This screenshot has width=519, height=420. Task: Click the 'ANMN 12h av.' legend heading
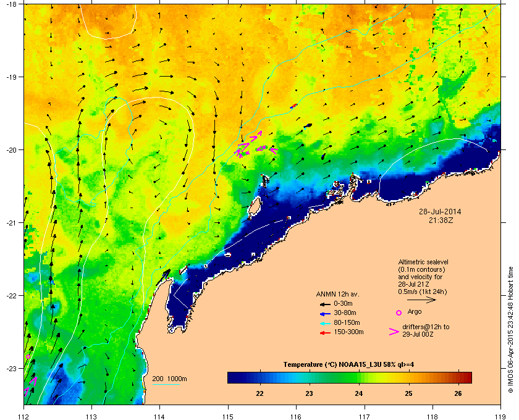click(337, 294)
